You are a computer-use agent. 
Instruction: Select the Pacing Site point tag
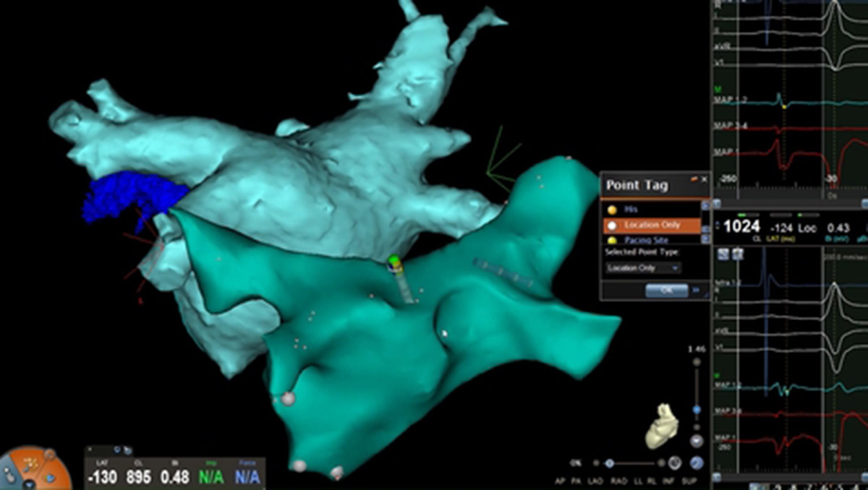(x=642, y=241)
